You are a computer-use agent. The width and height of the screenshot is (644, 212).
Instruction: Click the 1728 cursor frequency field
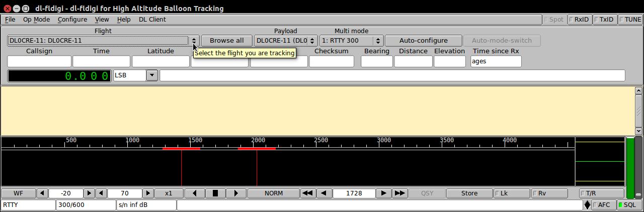[x=354, y=193]
